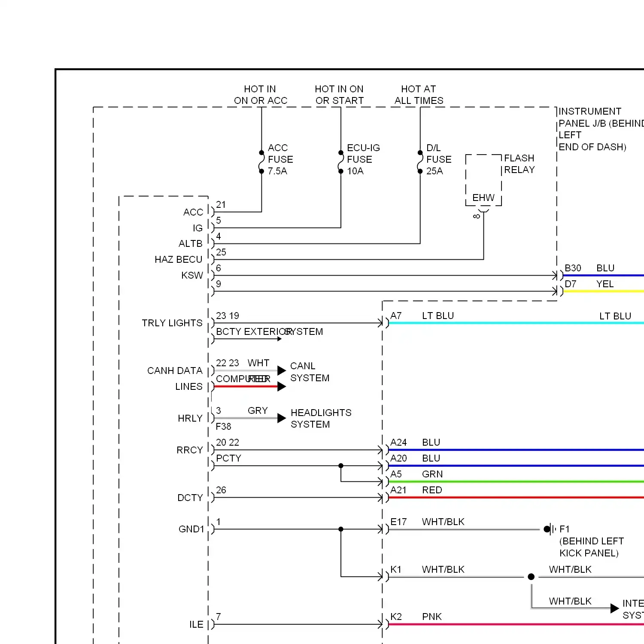Screen dimensions: 644x644
Task: Click the RRCY terminal label
Action: pos(189,450)
